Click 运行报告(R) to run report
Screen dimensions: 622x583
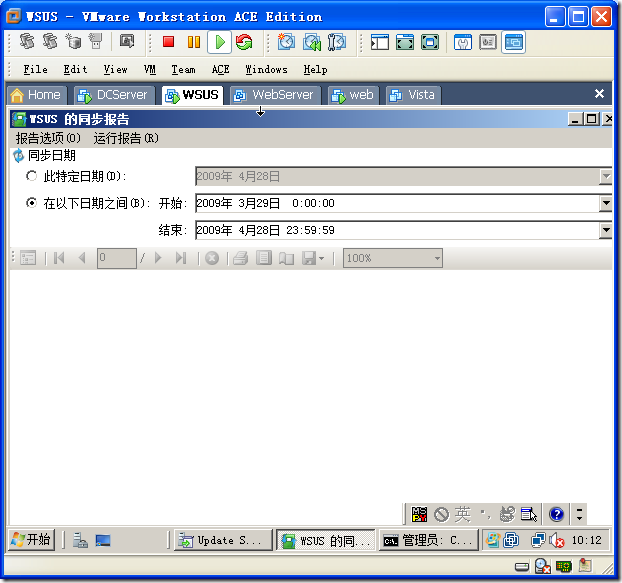point(126,138)
